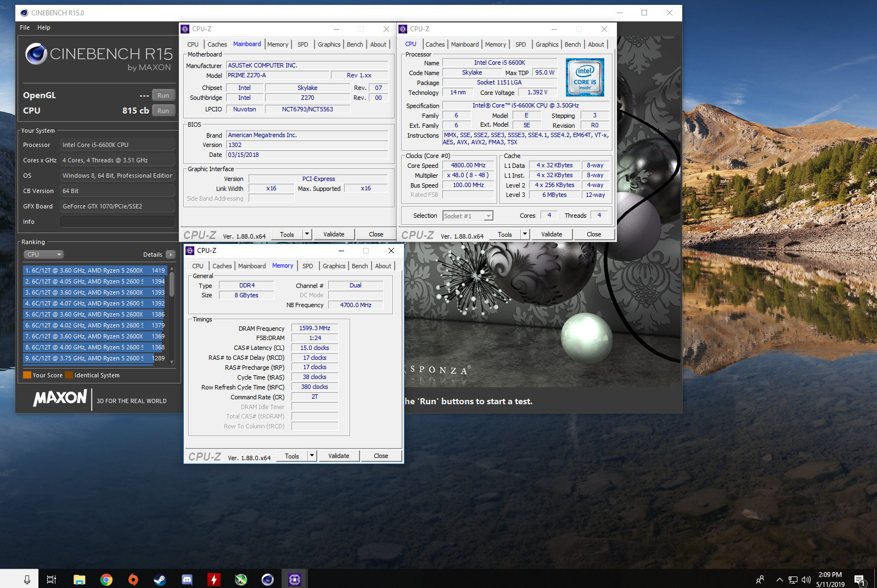This screenshot has width=877, height=588.
Task: Click the Details arrow button in Ranking
Action: 171,255
